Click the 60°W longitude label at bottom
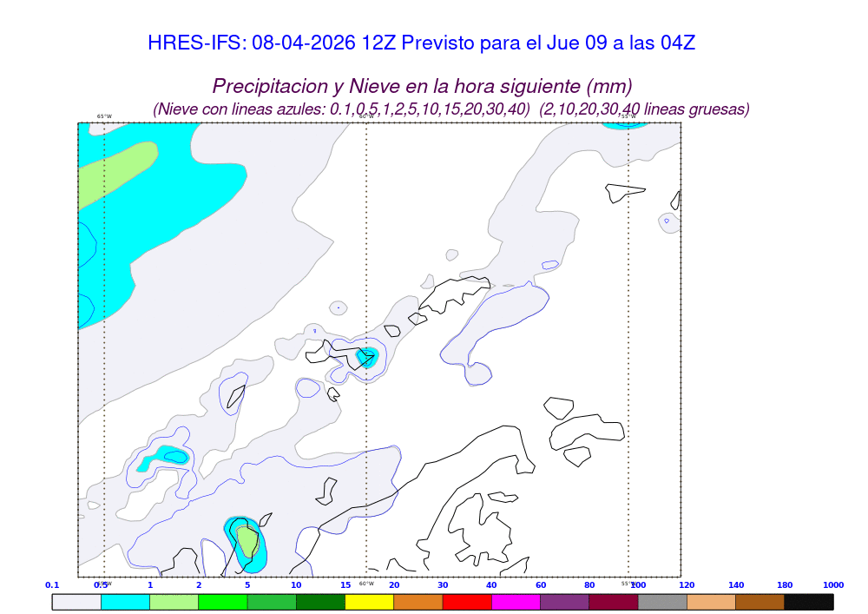 click(x=366, y=584)
